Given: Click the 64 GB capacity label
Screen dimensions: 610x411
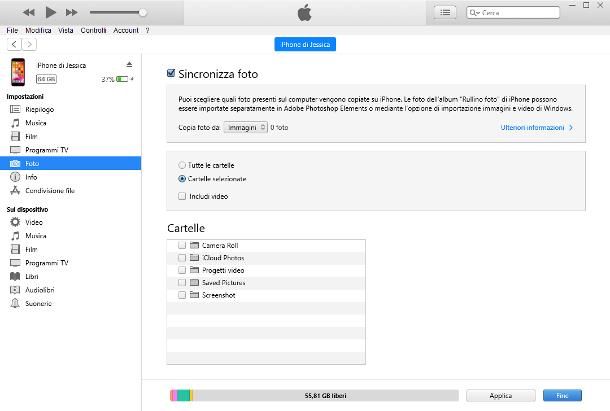Looking at the screenshot, I should (46, 79).
